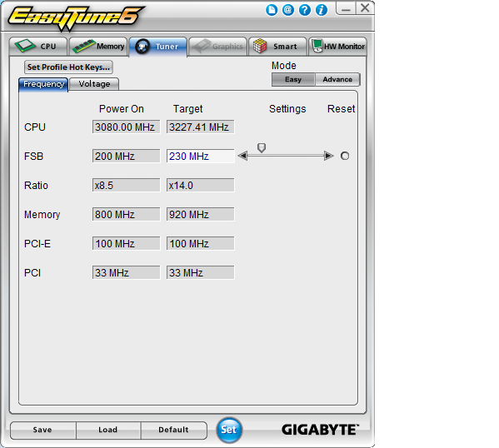499x448 pixels.
Task: Choose Advance mode
Action: 337,80
